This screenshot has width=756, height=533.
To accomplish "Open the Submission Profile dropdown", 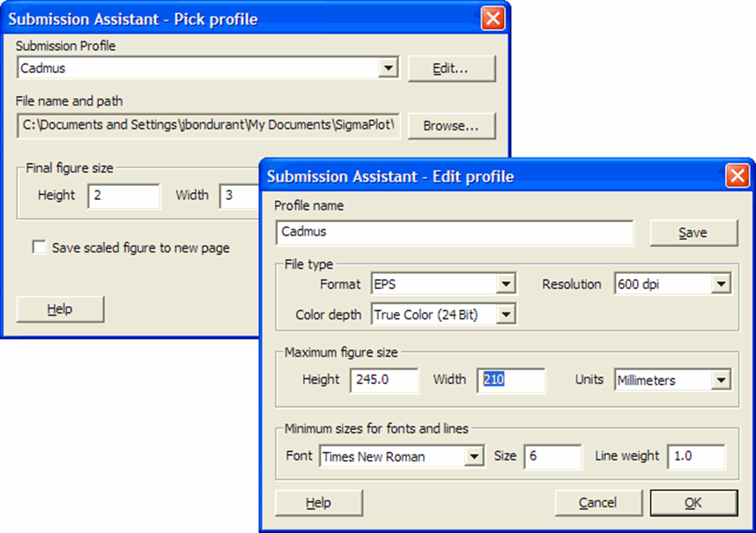I will (389, 68).
